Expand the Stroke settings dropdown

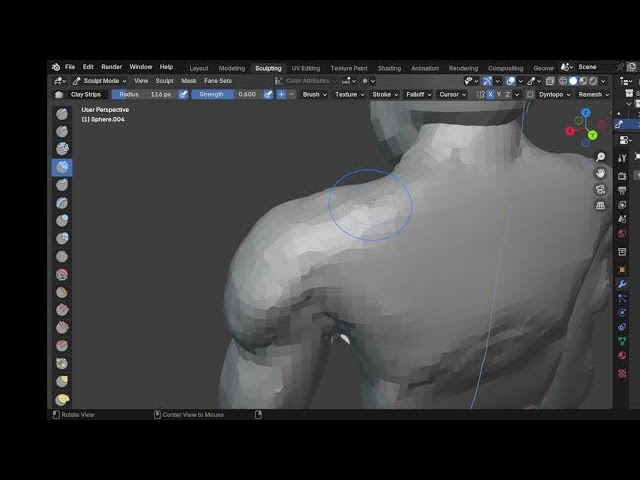click(x=385, y=95)
